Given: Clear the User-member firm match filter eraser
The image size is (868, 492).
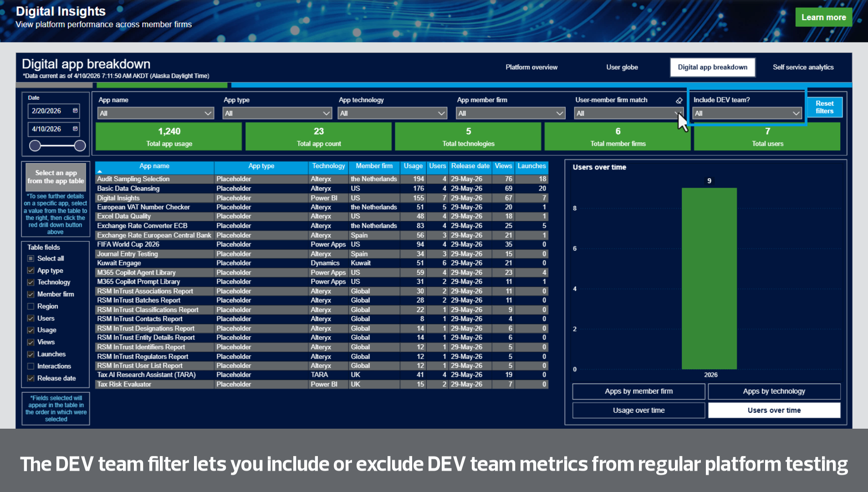Looking at the screenshot, I should pos(679,100).
